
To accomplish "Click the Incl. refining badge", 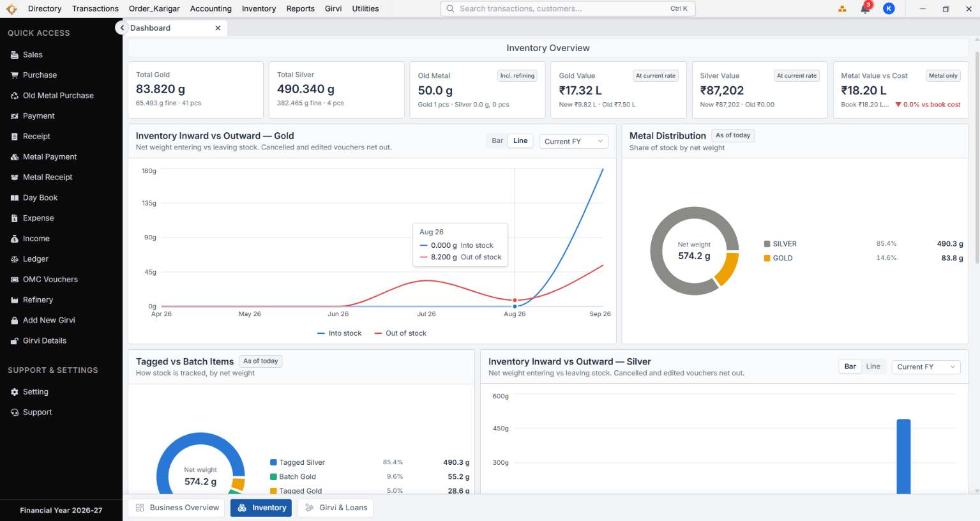I will pyautogui.click(x=517, y=76).
